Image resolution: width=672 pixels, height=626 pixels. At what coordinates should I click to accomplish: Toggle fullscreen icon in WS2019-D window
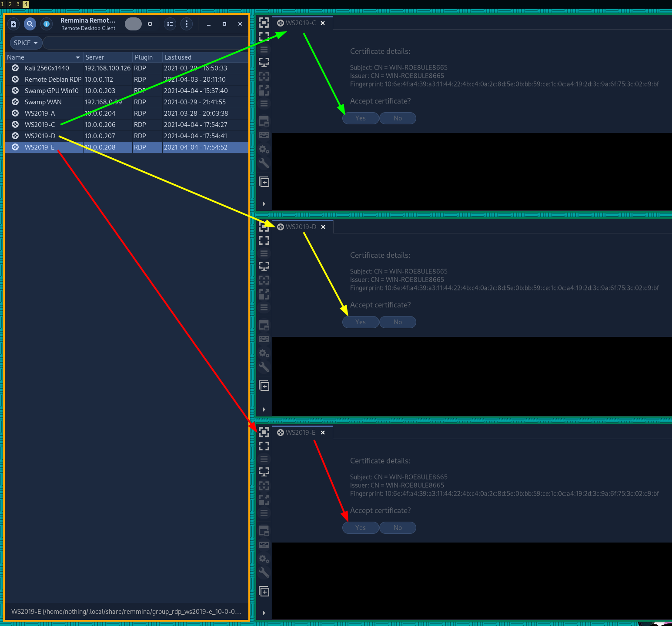tap(264, 240)
